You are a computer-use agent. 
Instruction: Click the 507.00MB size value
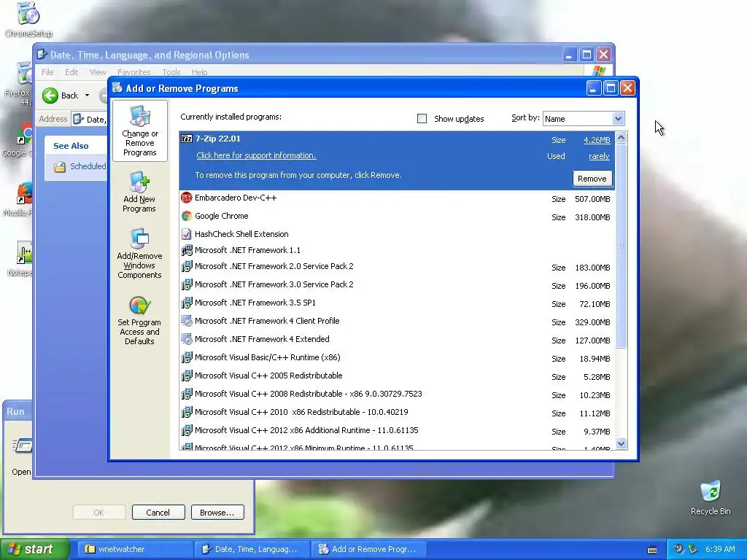592,199
